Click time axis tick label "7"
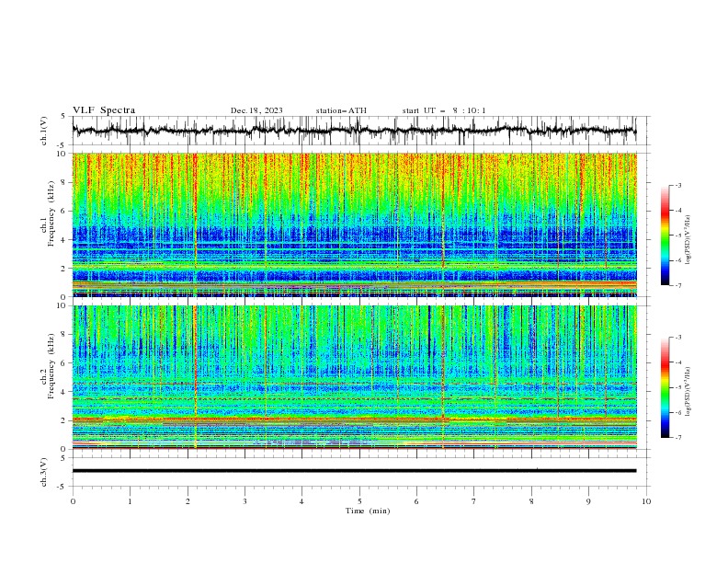This screenshot has width=728, height=563. coord(474,501)
